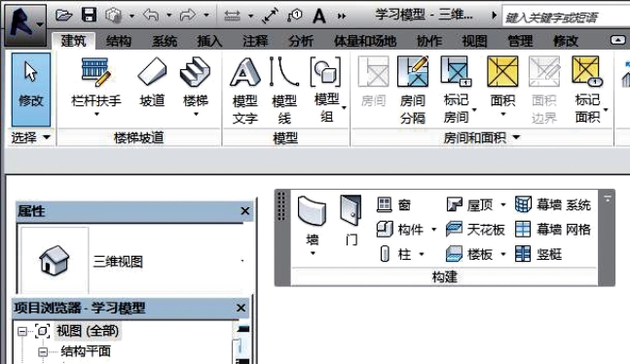Select the 栏杆扶手 railing tool
The height and width of the screenshot is (364, 630).
tap(95, 87)
